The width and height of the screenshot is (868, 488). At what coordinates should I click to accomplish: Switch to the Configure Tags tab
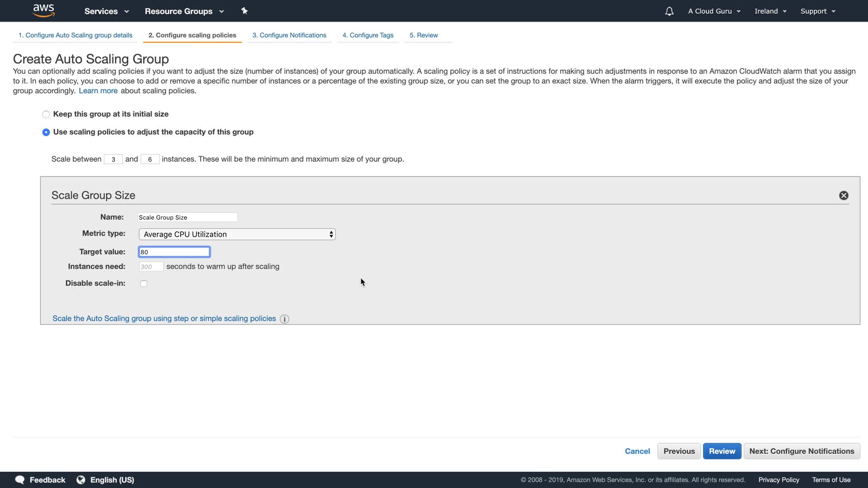click(x=368, y=35)
